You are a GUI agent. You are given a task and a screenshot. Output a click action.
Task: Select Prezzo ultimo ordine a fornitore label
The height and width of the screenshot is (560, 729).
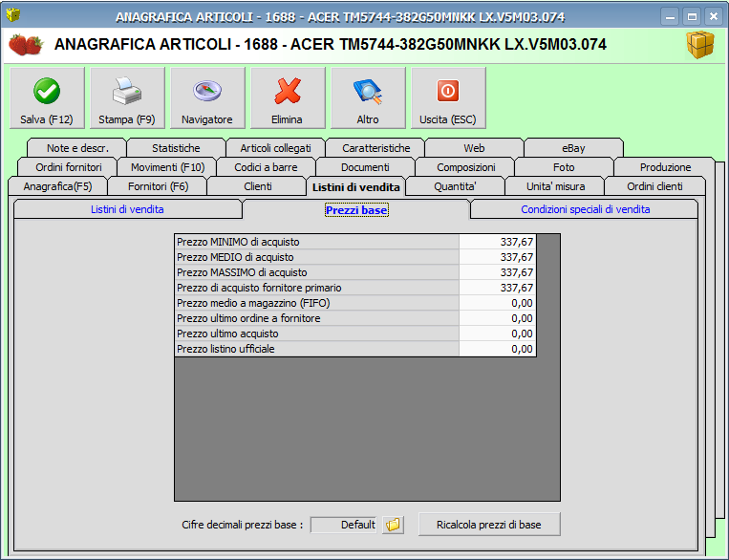click(317, 318)
